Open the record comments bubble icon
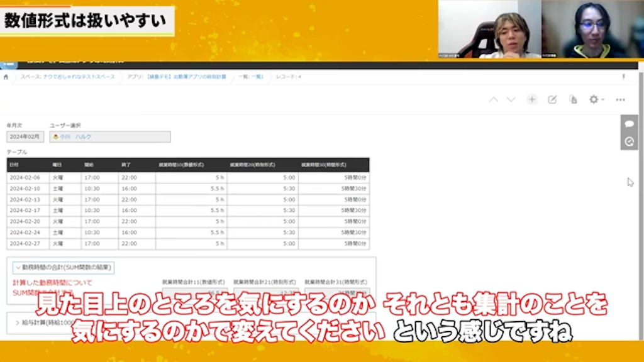This screenshot has height=362, width=644. (x=630, y=123)
